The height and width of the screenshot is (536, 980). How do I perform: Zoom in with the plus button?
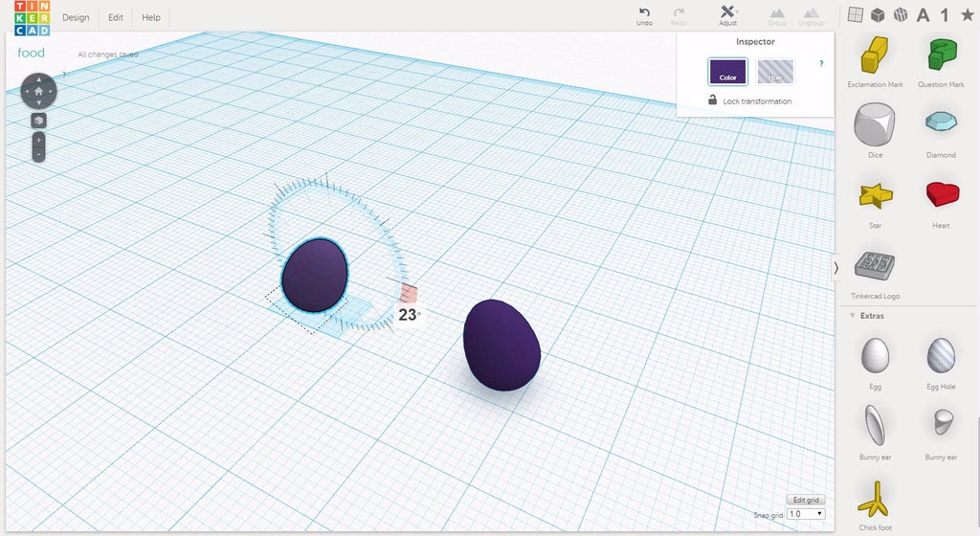(38, 140)
